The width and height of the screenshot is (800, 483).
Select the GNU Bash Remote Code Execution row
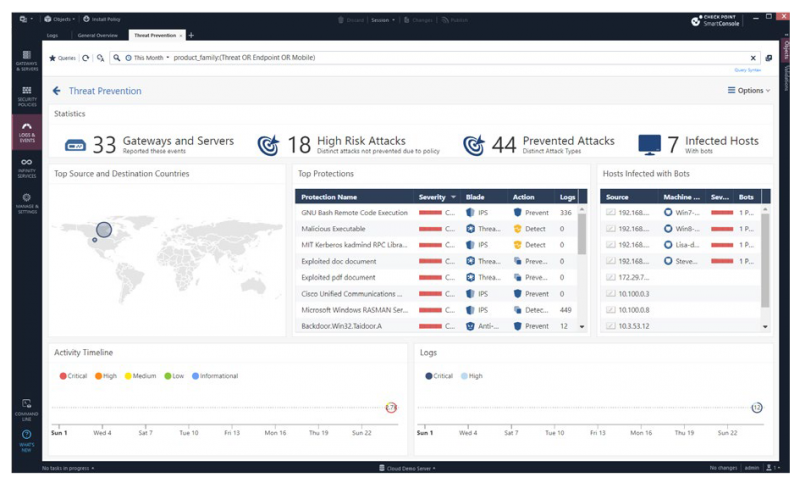point(436,213)
